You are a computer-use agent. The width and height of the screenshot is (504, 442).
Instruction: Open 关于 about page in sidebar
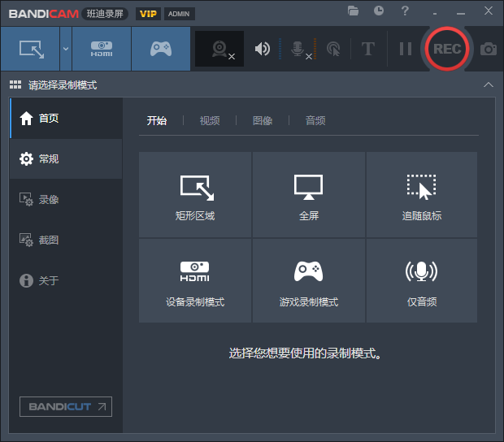[66, 280]
